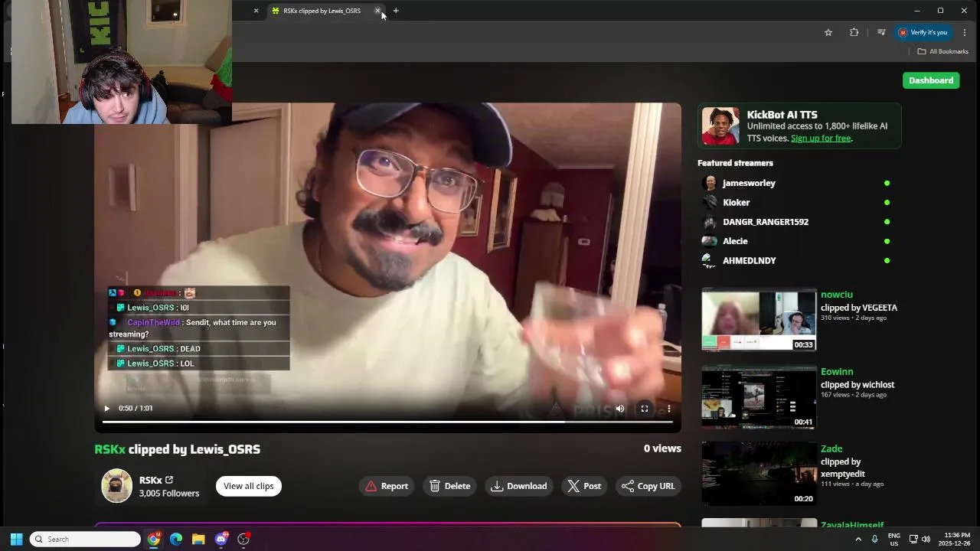Screen dimensions: 980x551
Task: Show hidden system tray icons
Action: coord(858,540)
